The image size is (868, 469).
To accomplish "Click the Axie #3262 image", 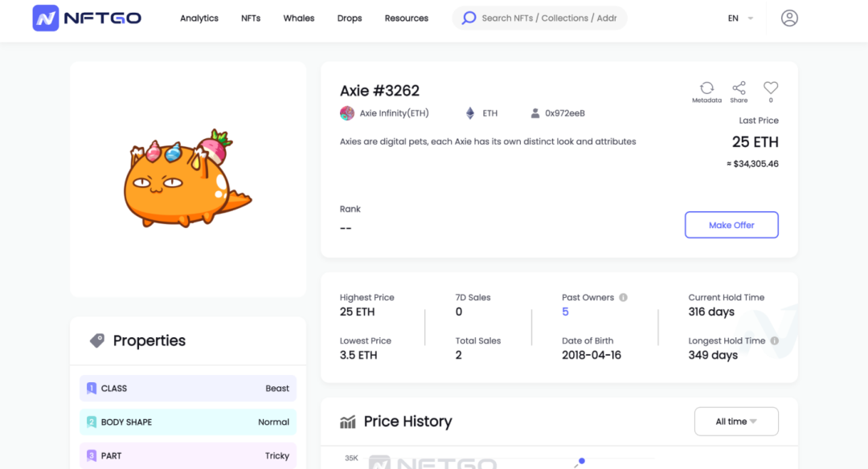I will (187, 178).
